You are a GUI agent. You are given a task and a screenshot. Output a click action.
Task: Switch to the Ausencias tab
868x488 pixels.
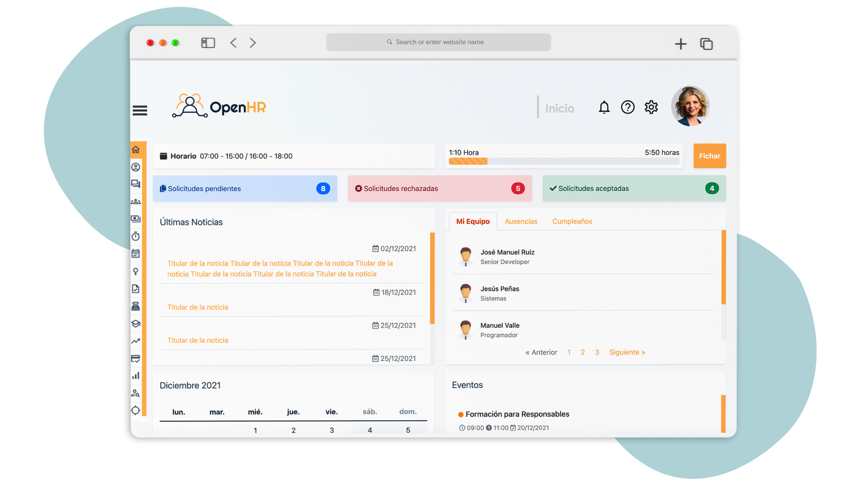[521, 221]
